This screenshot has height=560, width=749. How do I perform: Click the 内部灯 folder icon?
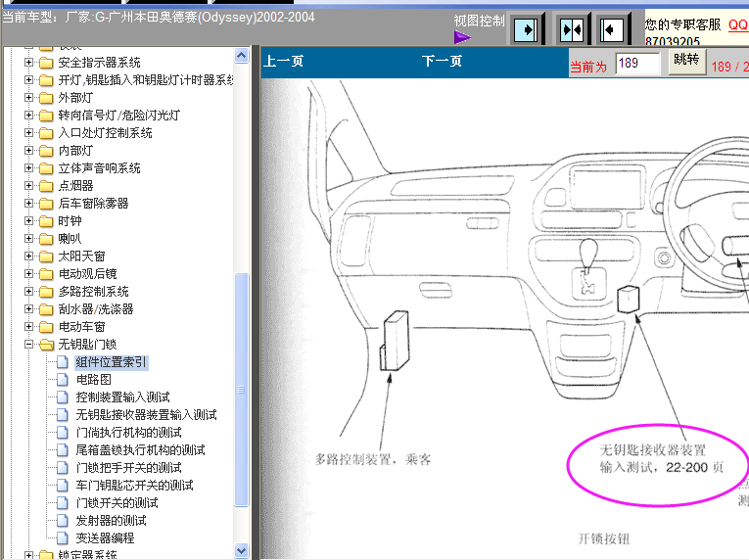[46, 151]
